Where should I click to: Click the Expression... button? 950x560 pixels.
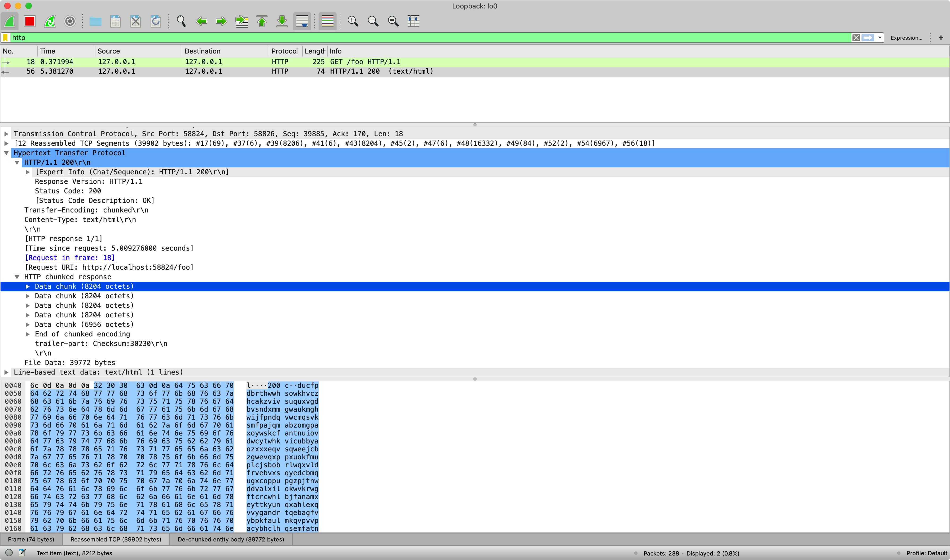tap(906, 38)
